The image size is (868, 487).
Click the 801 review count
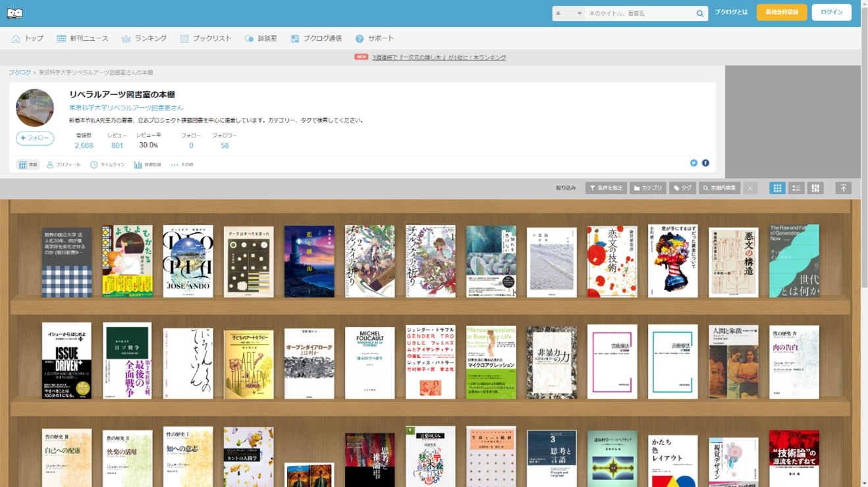[x=117, y=145]
